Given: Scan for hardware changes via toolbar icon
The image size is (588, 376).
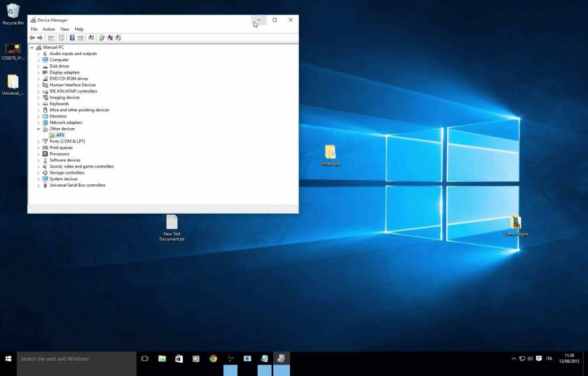Looking at the screenshot, I should 91,38.
